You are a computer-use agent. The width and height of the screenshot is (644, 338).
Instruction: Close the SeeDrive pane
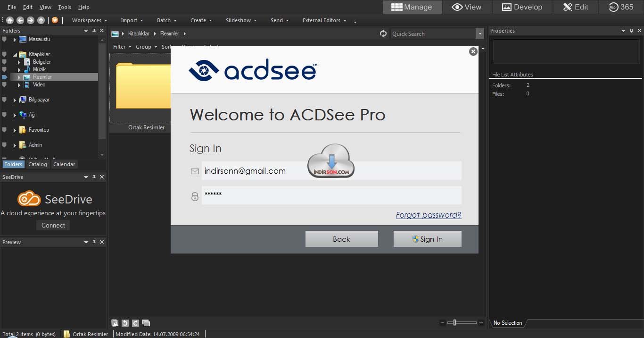[102, 177]
